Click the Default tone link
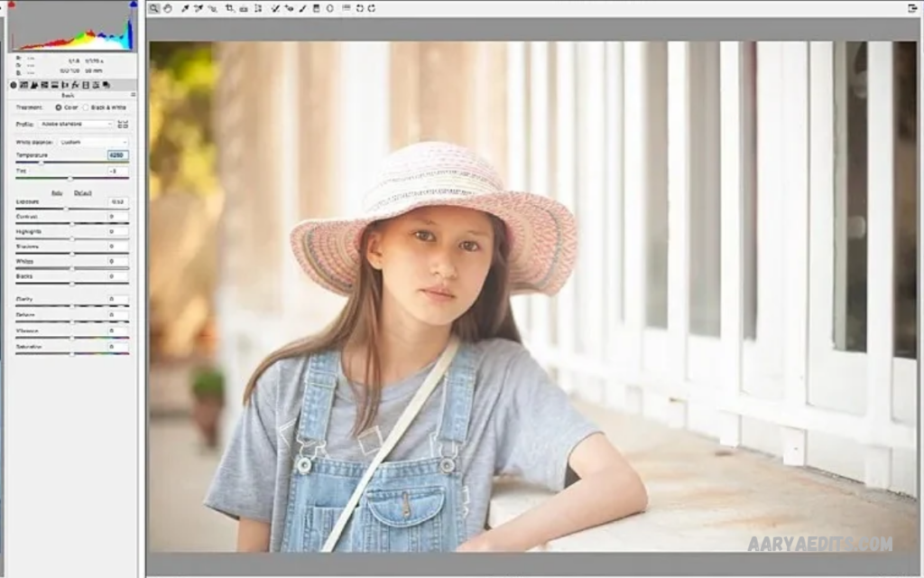 click(82, 193)
